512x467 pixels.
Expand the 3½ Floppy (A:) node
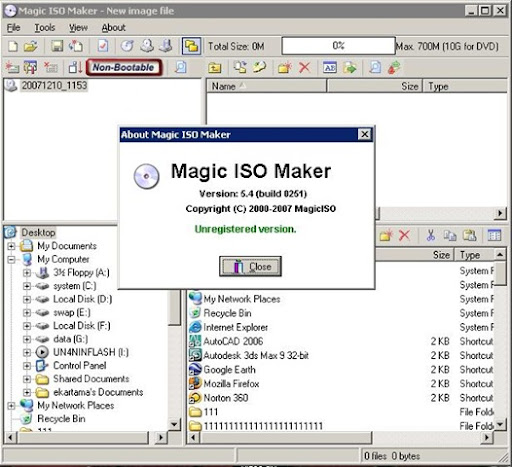click(x=27, y=273)
